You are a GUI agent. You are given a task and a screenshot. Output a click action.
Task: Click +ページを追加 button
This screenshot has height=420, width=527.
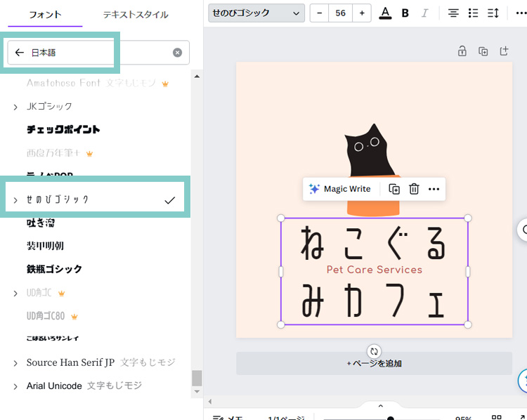(374, 363)
